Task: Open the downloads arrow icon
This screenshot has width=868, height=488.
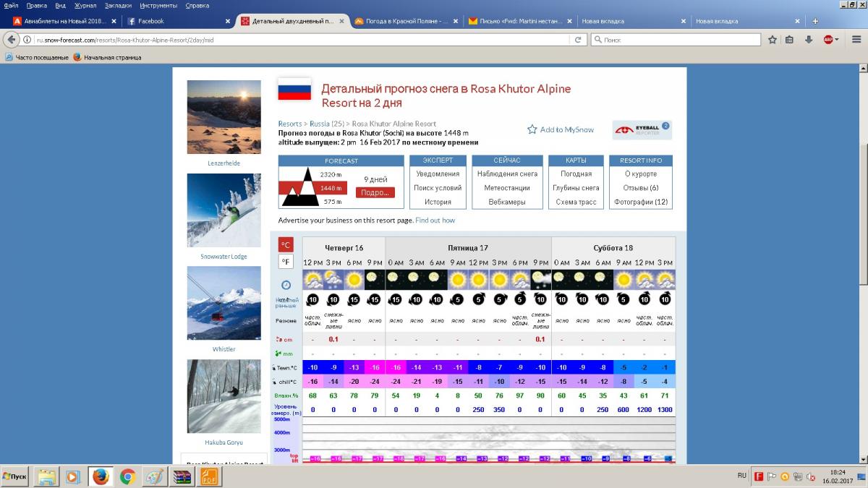Action: (809, 40)
